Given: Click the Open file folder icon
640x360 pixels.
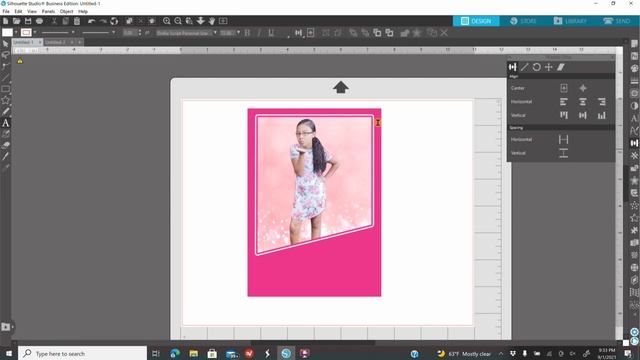Looking at the screenshot, I should 17,21.
